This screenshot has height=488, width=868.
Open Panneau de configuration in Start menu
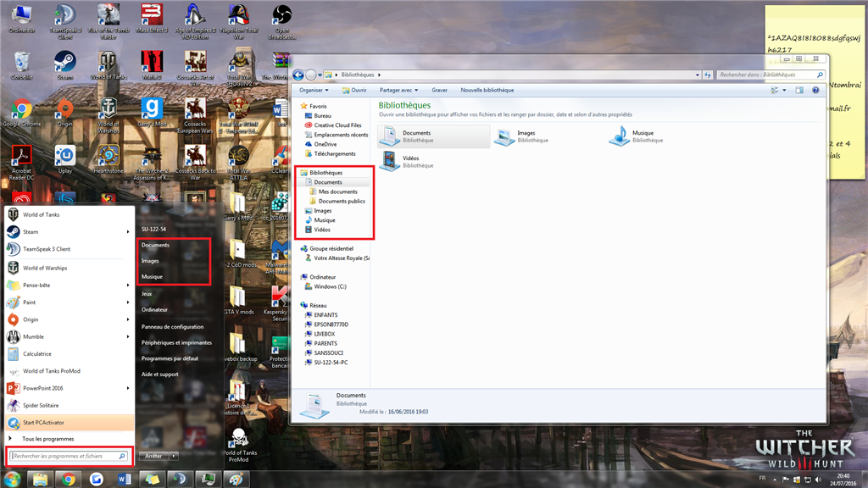172,327
